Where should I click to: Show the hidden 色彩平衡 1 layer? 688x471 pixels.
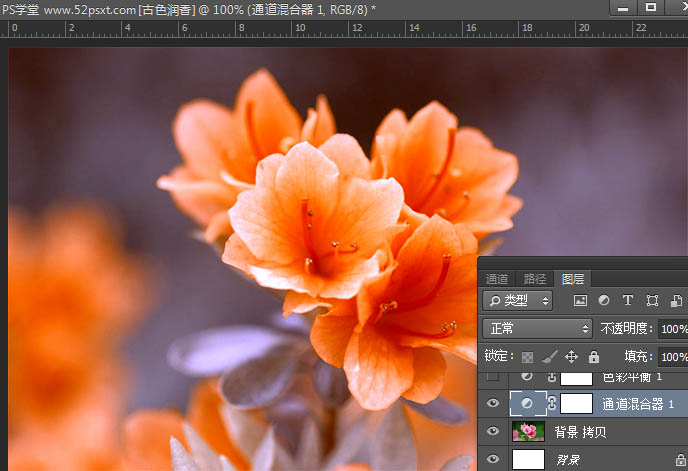[x=492, y=377]
